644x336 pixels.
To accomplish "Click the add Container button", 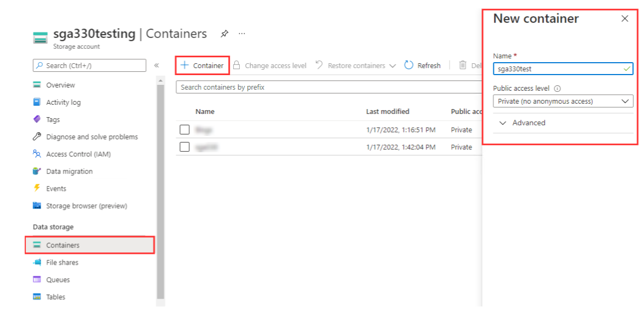I will (202, 65).
